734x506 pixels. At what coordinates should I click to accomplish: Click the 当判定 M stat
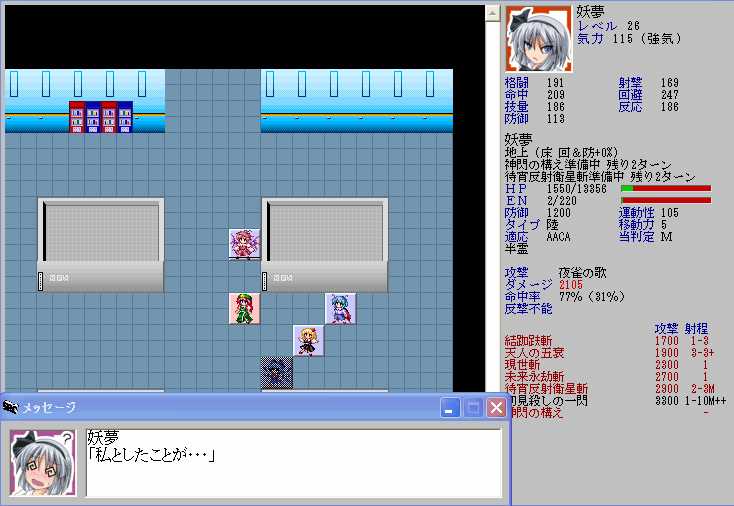[646, 237]
